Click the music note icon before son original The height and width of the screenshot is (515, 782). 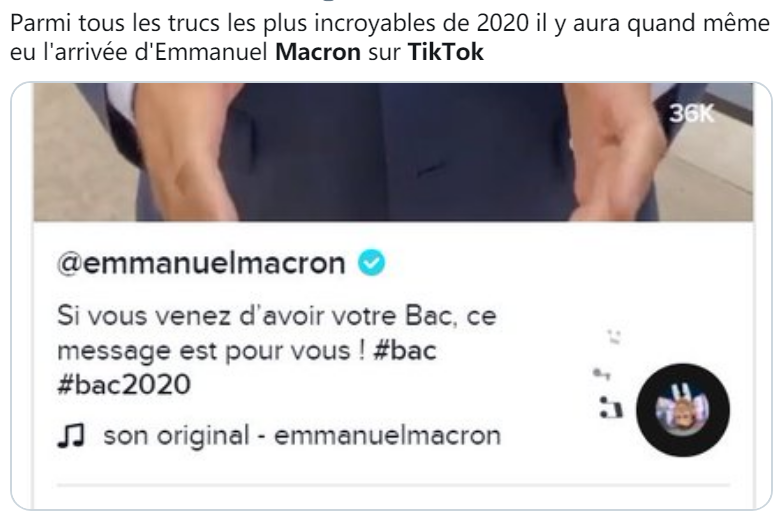pyautogui.click(x=71, y=435)
